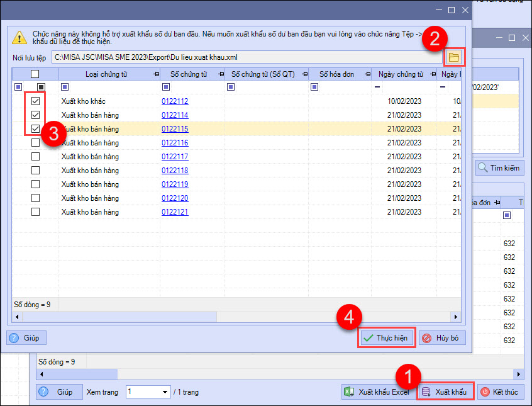The height and width of the screenshot is (406, 532).
Task: Click pin icon in Số chứng từ header
Action: pos(221,74)
